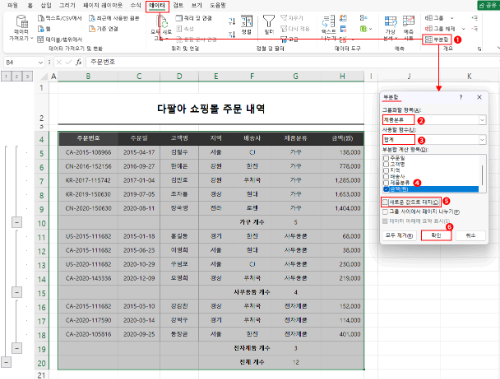500x379 pixels.
Task: Check 지역 in subtotal field list
Action: tap(386, 170)
